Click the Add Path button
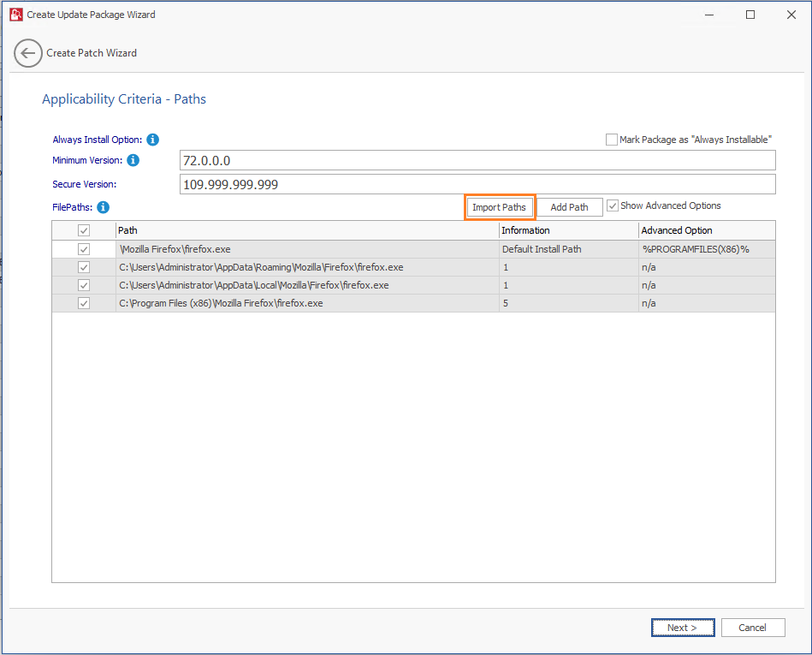The width and height of the screenshot is (812, 655). pos(570,207)
